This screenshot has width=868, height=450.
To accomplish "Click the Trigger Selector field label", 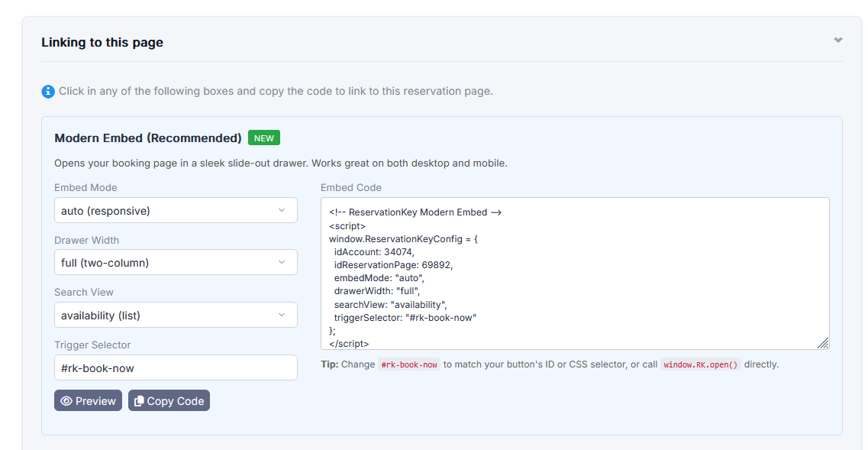I will click(x=92, y=345).
